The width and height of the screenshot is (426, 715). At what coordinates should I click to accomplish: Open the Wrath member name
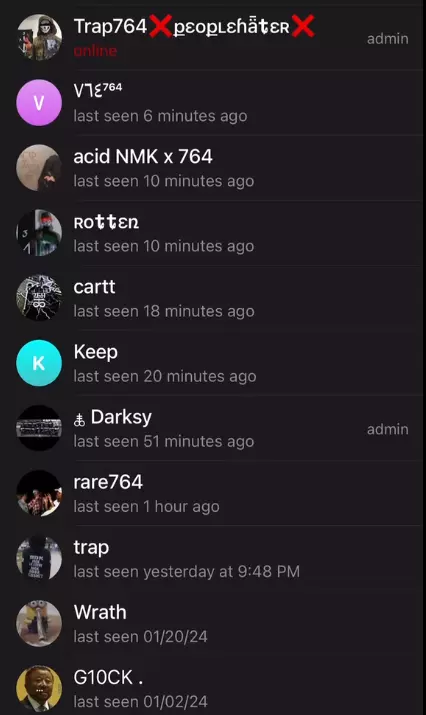(x=100, y=612)
